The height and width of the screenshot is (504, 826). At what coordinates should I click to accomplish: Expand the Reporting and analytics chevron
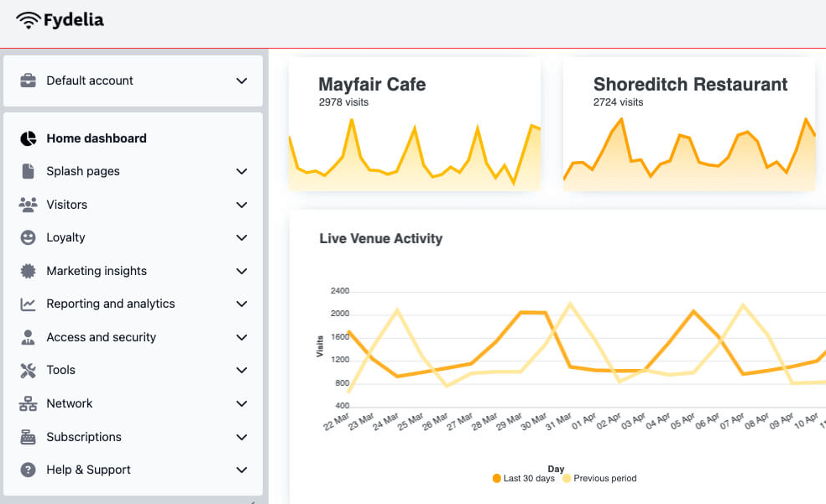point(242,304)
